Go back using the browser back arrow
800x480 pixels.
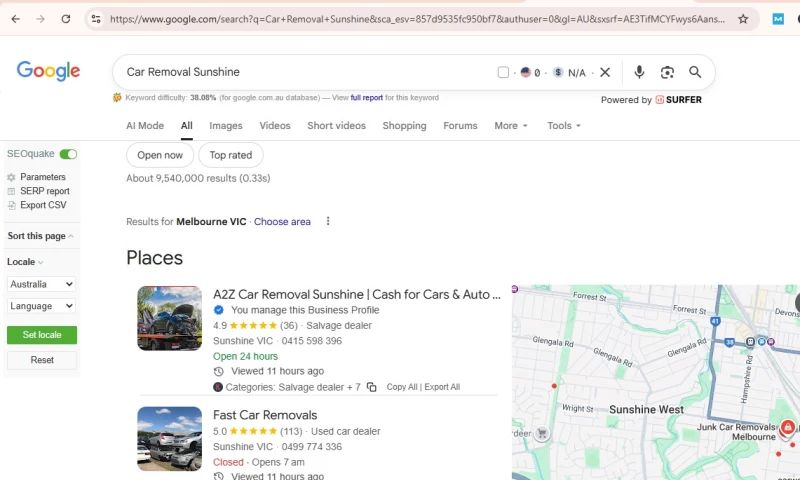16,19
